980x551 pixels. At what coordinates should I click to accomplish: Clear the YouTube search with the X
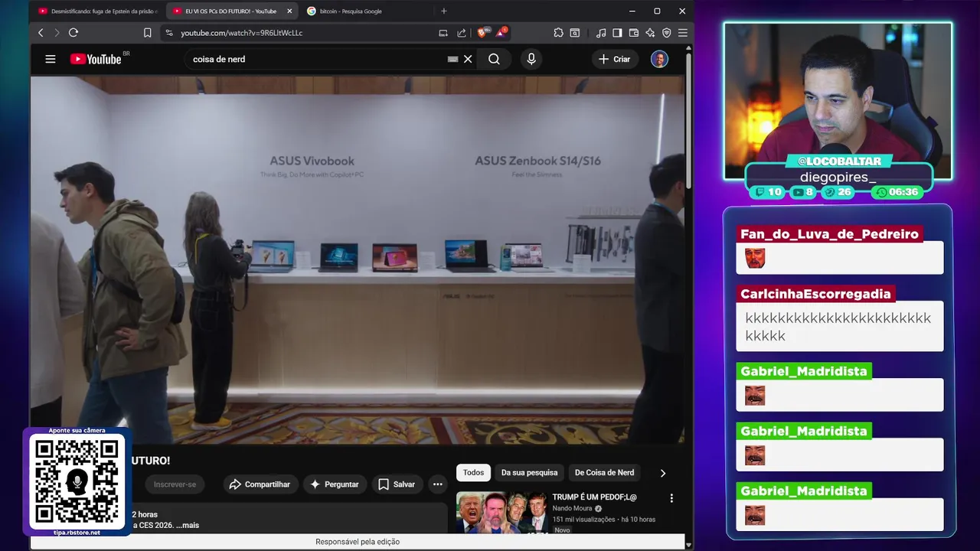468,59
